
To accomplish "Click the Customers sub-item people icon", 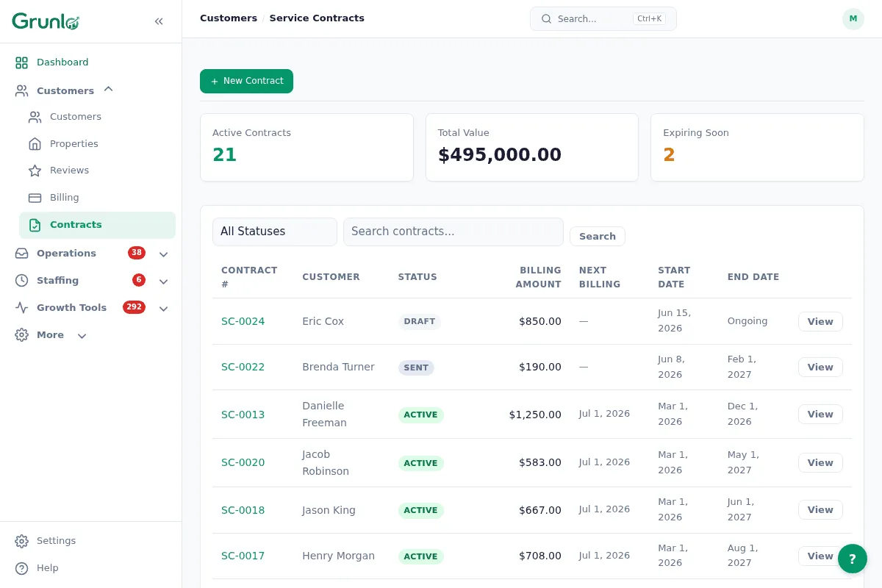I will point(35,117).
